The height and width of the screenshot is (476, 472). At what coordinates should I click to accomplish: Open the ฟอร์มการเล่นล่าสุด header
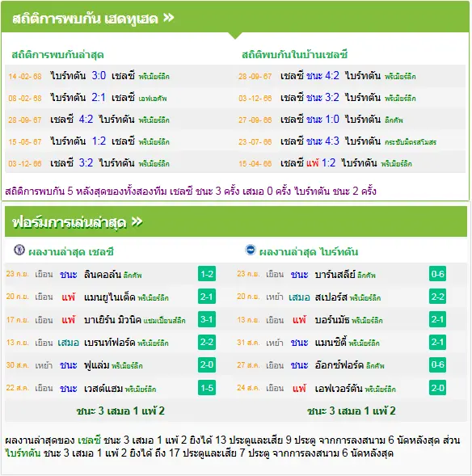236,222
